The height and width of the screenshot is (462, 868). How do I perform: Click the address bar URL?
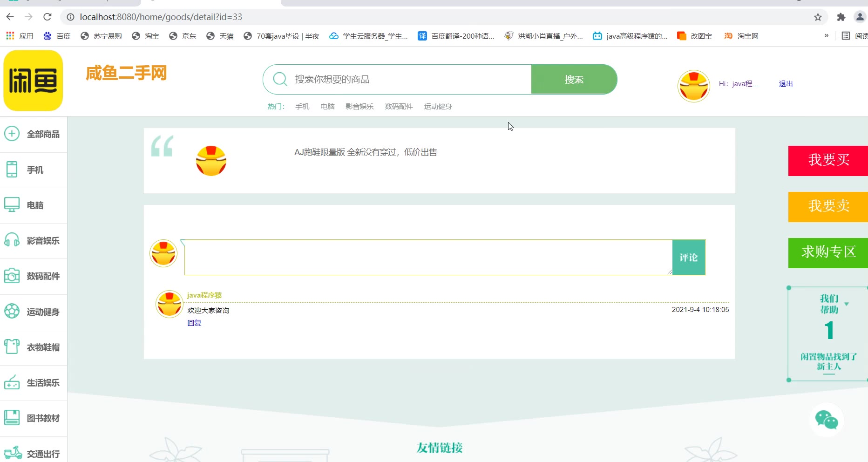[161, 17]
